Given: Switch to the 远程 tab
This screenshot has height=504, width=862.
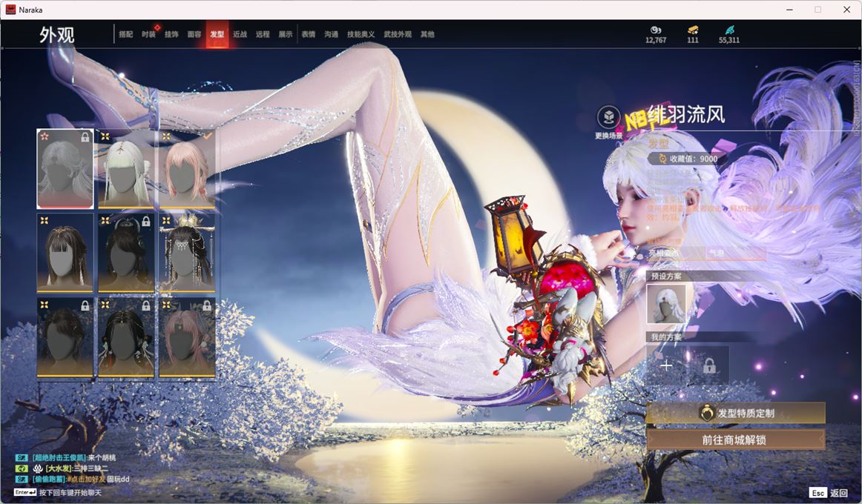Looking at the screenshot, I should click(262, 34).
